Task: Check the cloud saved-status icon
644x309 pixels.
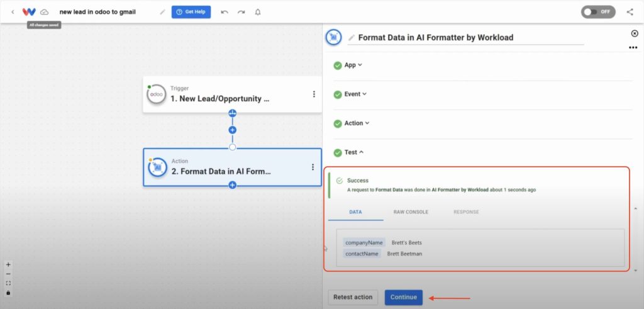Action: pos(44,12)
